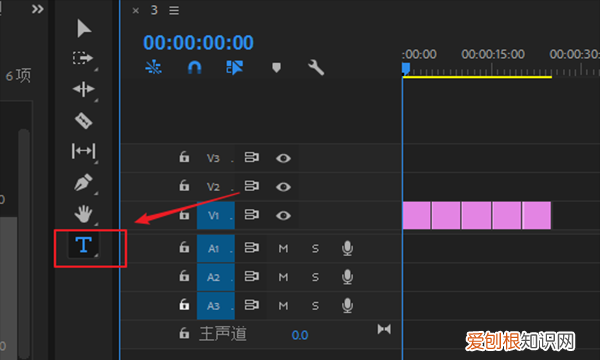
Task: Click ruler at 00:00:15:00
Action: pos(493,54)
